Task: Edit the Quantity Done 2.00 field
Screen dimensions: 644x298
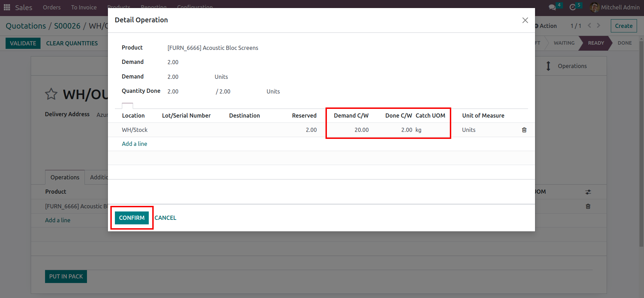Action: tap(173, 91)
